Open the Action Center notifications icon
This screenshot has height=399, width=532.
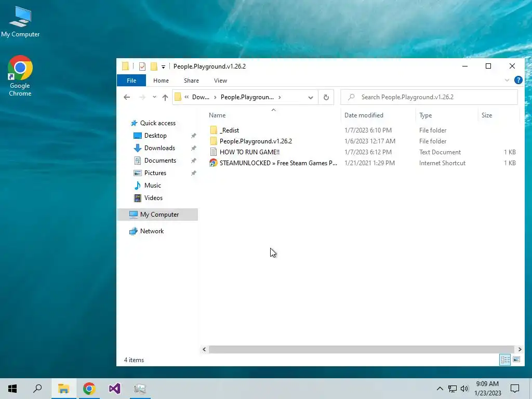click(x=515, y=389)
